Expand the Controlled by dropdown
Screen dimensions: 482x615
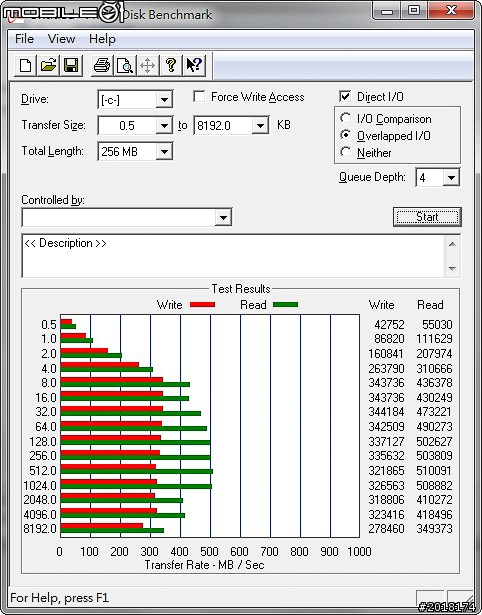coord(223,217)
